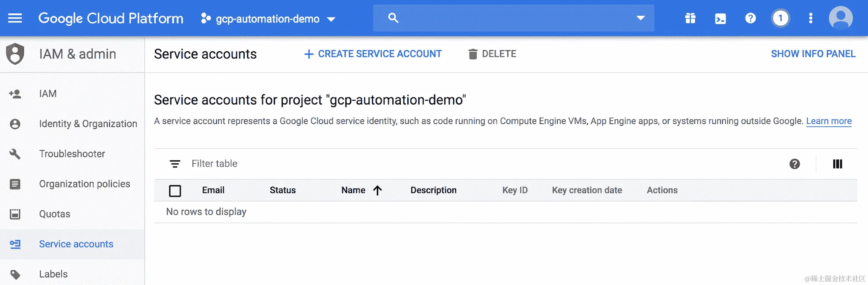The width and height of the screenshot is (868, 285).
Task: Open the hamburger navigation menu
Action: point(15,18)
